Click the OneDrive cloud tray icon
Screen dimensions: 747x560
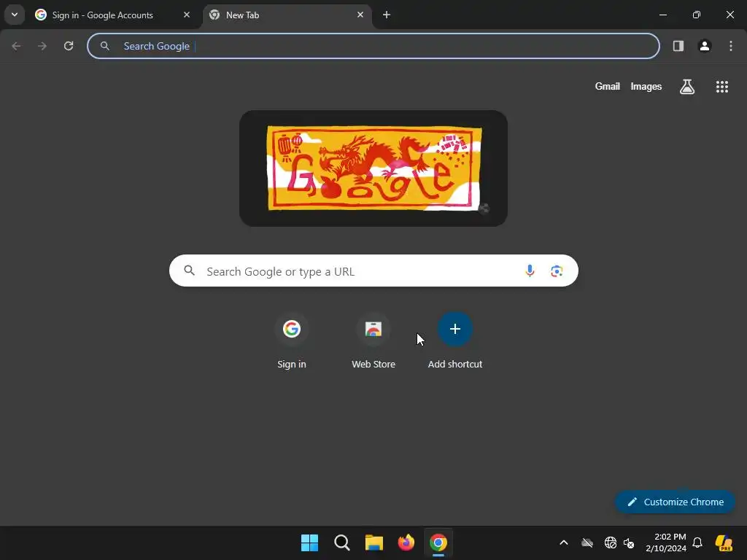click(587, 542)
